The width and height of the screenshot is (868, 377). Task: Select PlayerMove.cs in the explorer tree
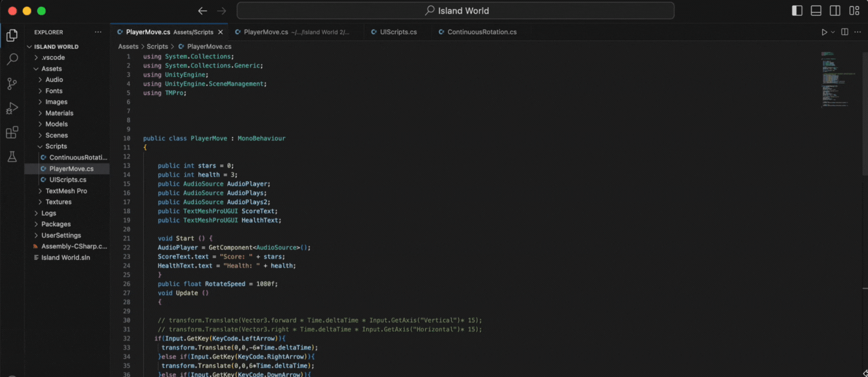tap(67, 169)
